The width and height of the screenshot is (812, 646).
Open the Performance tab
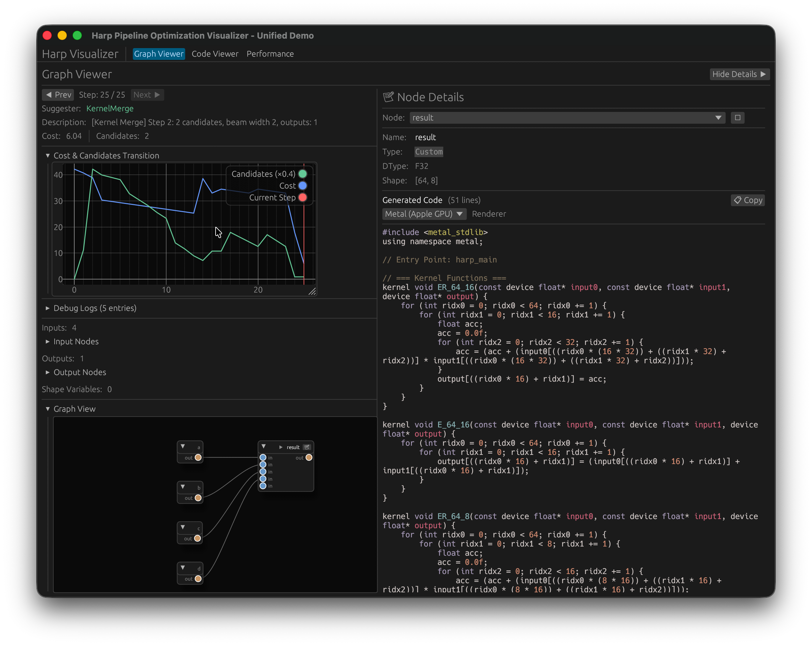(270, 54)
